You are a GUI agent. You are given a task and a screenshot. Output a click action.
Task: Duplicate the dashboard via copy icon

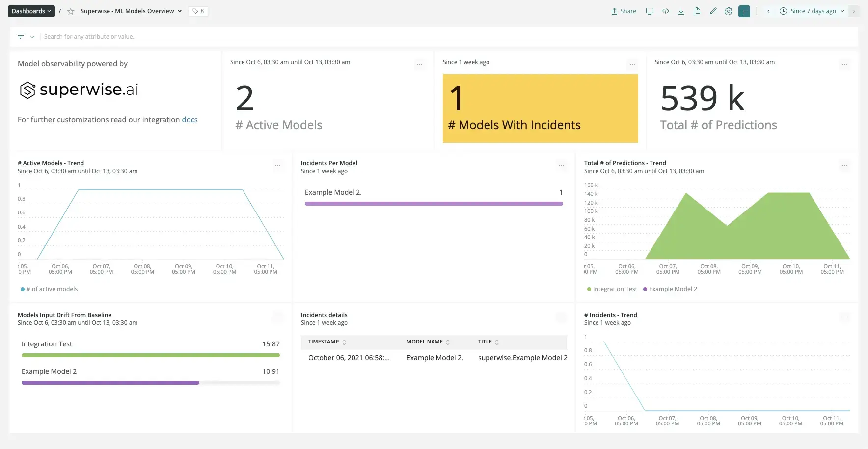click(x=697, y=11)
